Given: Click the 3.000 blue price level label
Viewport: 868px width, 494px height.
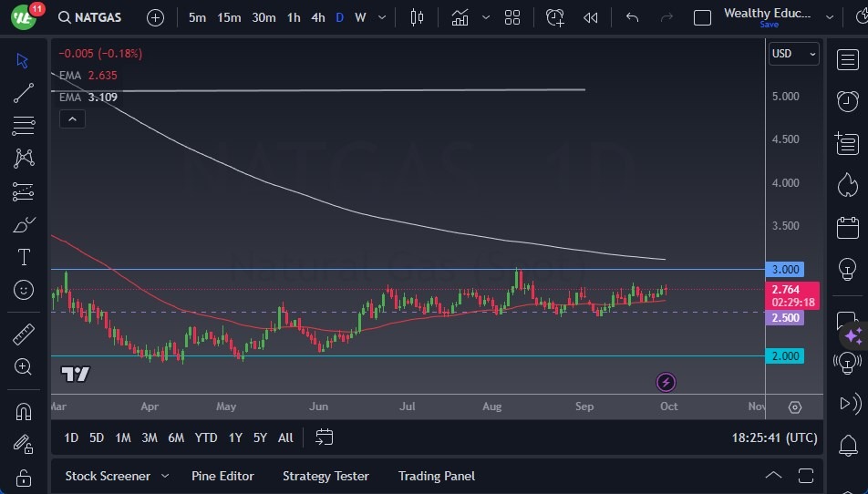Looking at the screenshot, I should (x=785, y=270).
